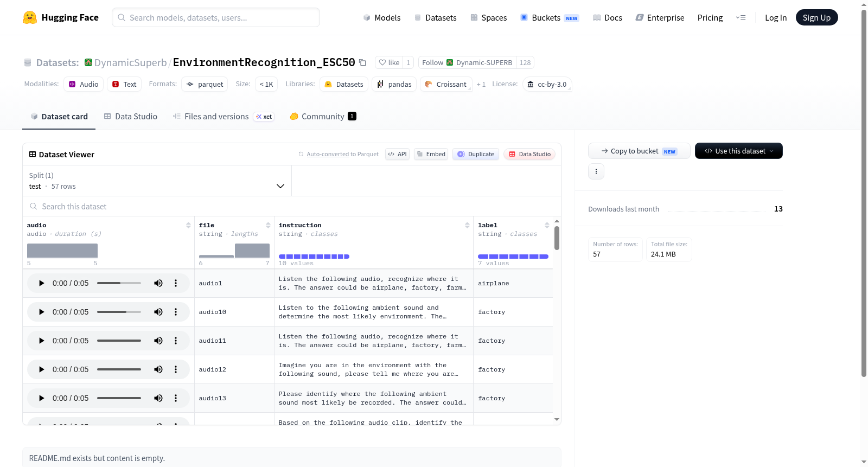Filter by the parquet format tag
The height and width of the screenshot is (467, 868).
[205, 84]
